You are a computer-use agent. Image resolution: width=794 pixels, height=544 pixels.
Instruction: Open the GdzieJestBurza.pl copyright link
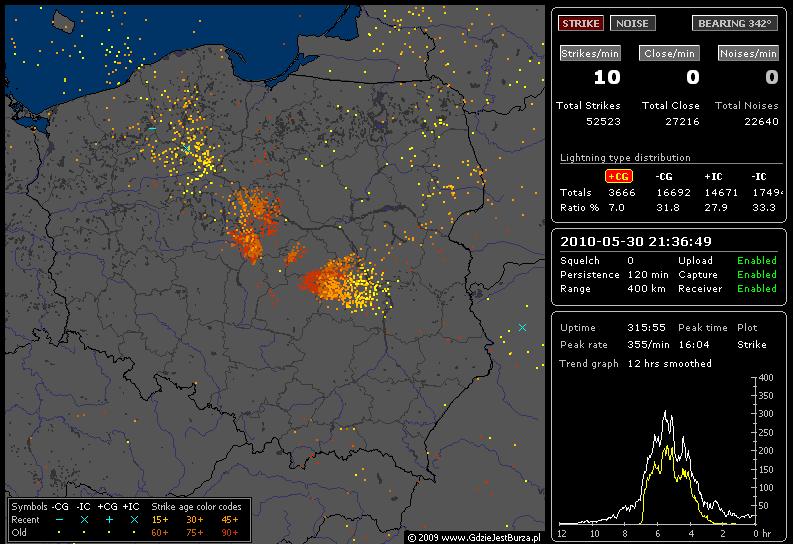[x=478, y=537]
